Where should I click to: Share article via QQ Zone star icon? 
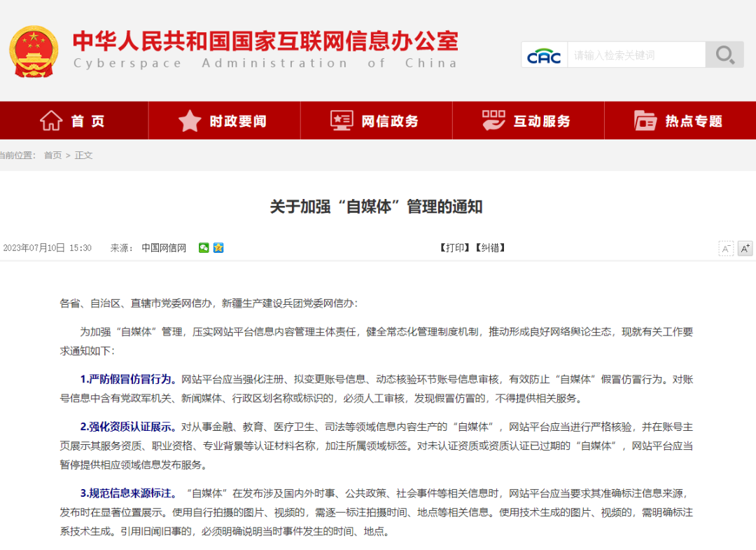pyautogui.click(x=218, y=248)
